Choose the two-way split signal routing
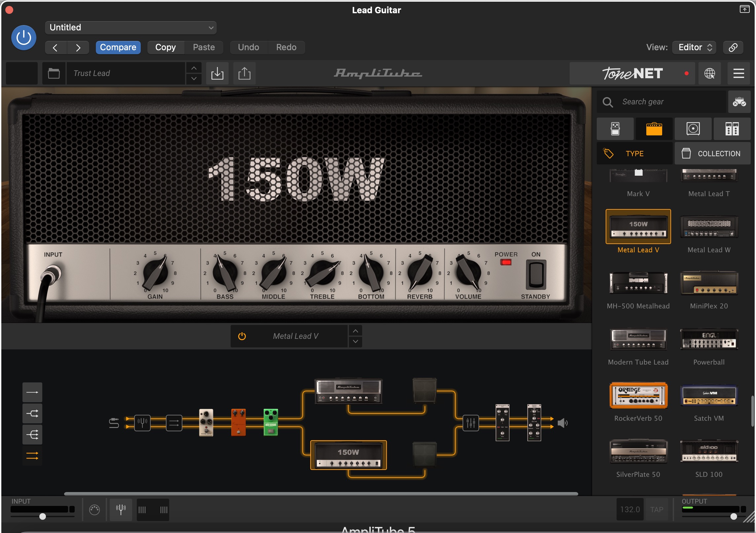The height and width of the screenshot is (533, 756). coord(32,413)
